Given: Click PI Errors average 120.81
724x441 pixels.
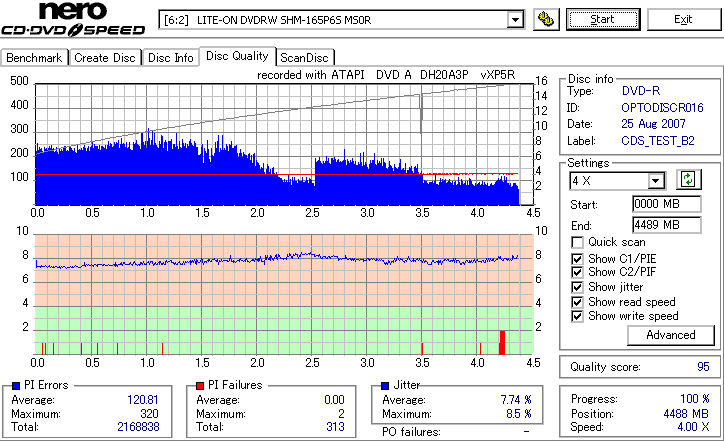Looking at the screenshot, I should (x=143, y=400).
